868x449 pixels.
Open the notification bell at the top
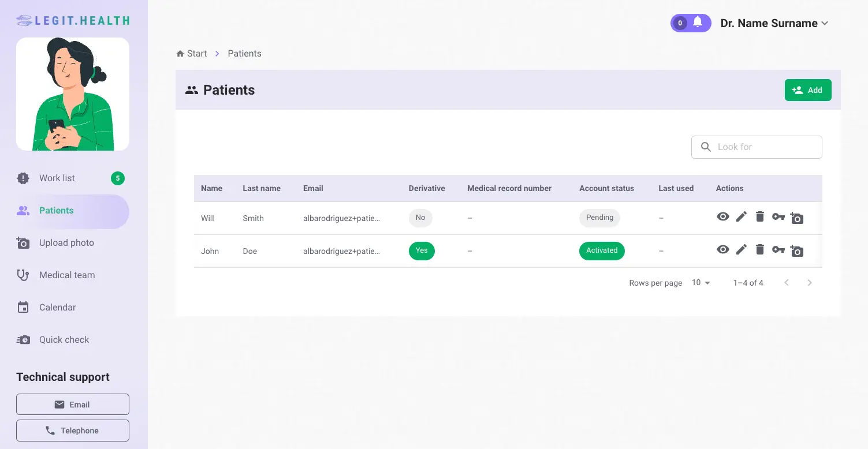(x=698, y=23)
